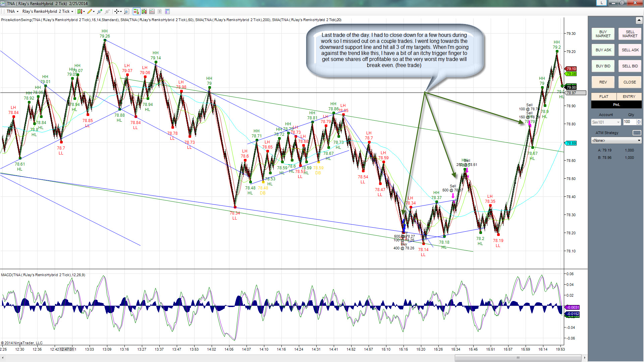Click the horizontal scrollbar thumb
This screenshot has width=644, height=362.
[518, 358]
